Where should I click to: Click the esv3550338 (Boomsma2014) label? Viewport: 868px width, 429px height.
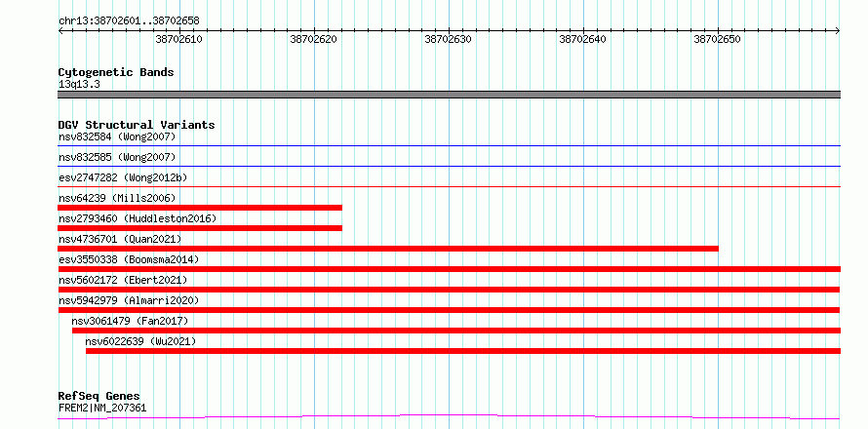[x=129, y=259]
